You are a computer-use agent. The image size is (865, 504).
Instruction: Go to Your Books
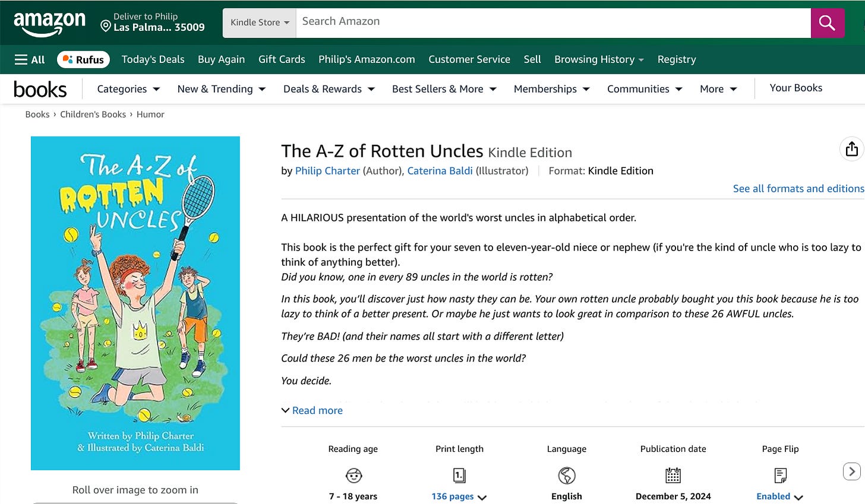pos(796,88)
